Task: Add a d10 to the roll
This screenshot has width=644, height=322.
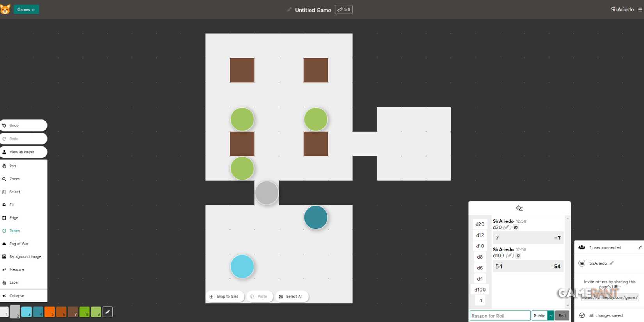Action: click(480, 246)
